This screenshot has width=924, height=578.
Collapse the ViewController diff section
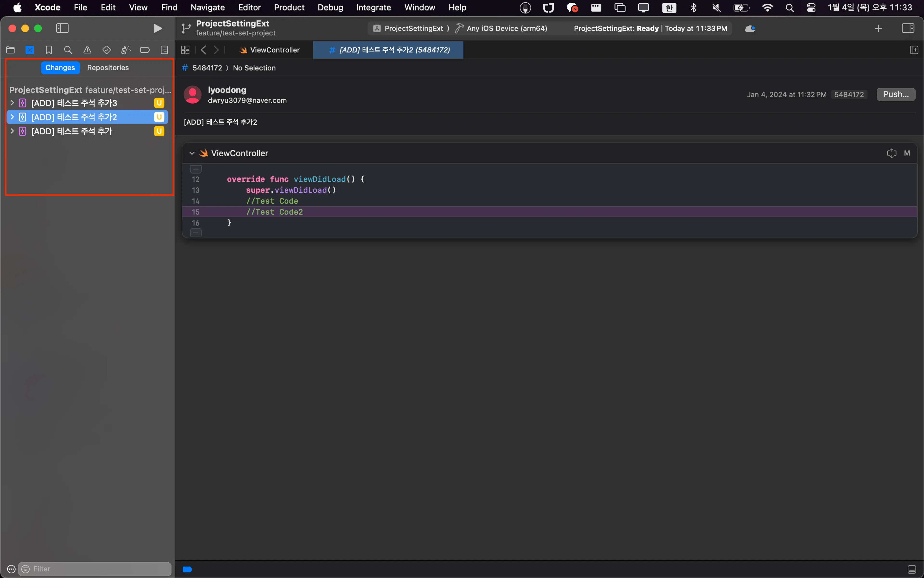click(192, 153)
